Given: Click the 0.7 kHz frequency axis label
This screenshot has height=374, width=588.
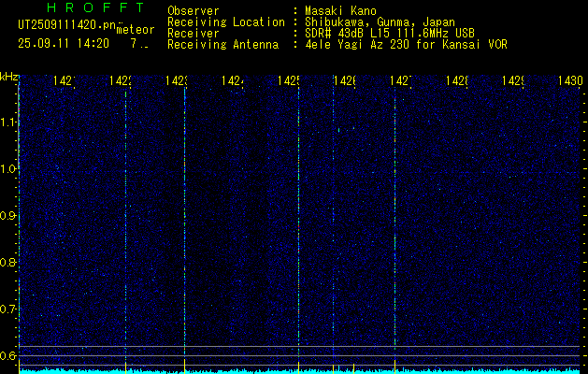Looking at the screenshot, I should click(8, 309).
